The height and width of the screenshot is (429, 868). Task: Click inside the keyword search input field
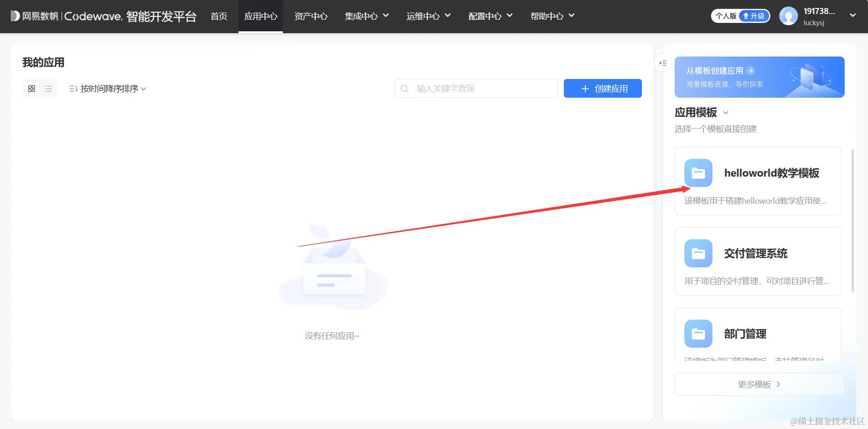coord(477,88)
